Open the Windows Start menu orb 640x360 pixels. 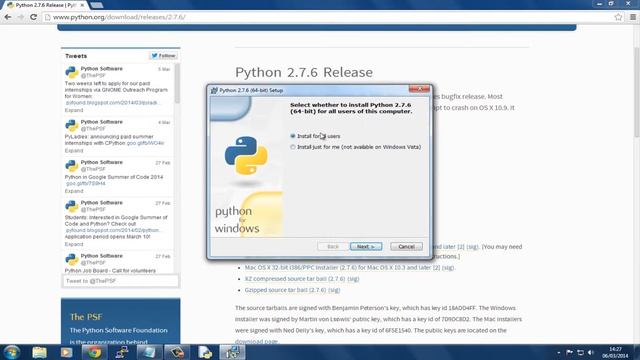(x=11, y=352)
